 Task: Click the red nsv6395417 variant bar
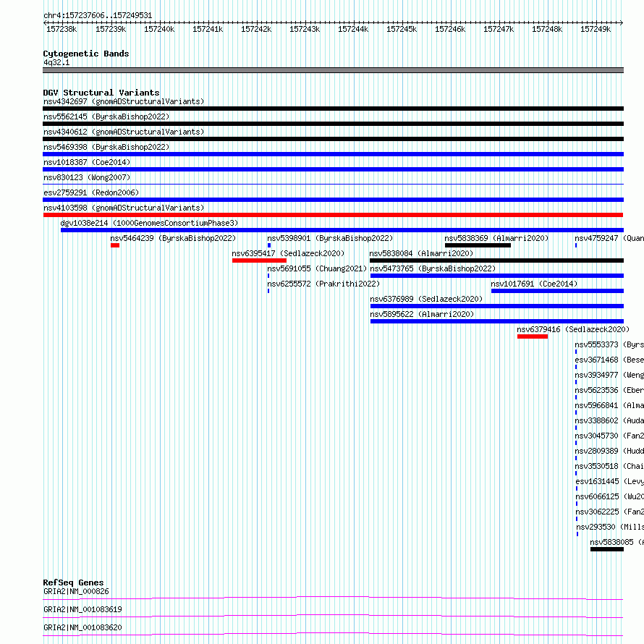[x=259, y=260]
